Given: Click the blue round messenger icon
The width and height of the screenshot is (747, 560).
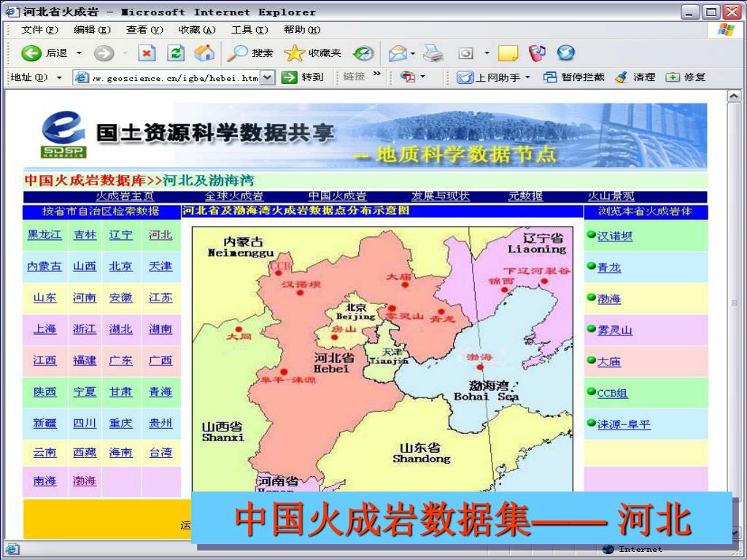Looking at the screenshot, I should [x=566, y=52].
